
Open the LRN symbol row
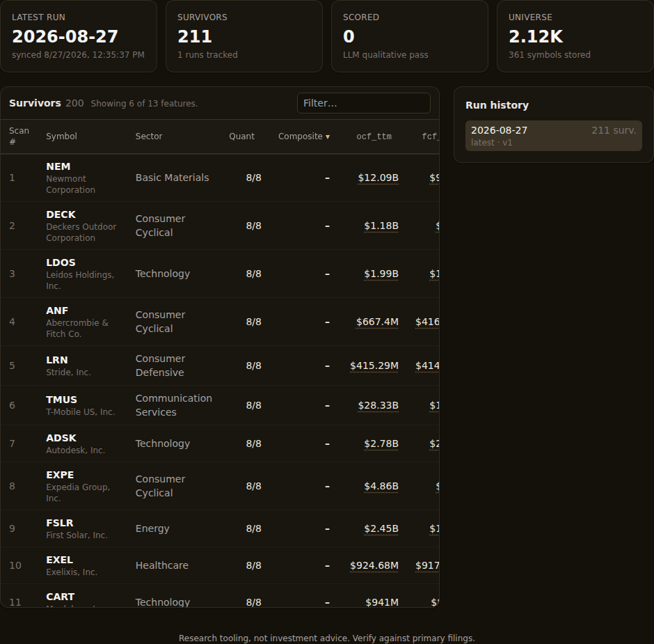coord(220,366)
